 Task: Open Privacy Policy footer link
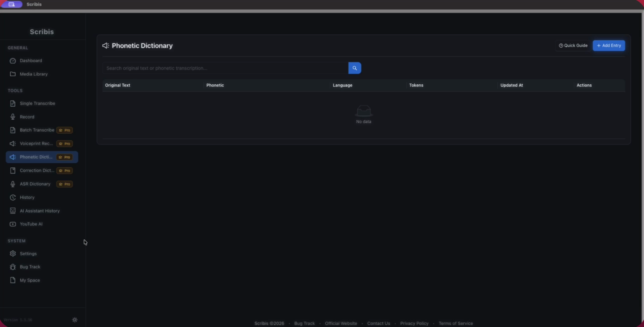tap(414, 324)
